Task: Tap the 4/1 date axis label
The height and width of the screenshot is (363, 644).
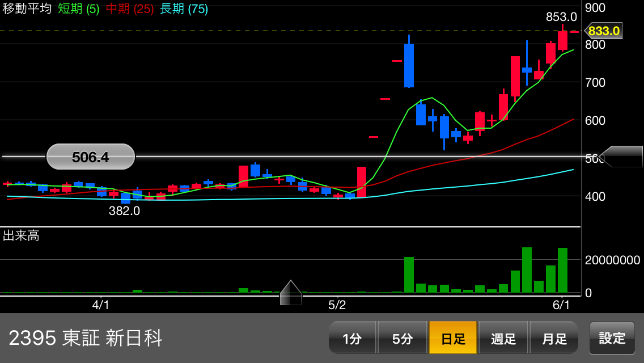Action: pyautogui.click(x=101, y=305)
